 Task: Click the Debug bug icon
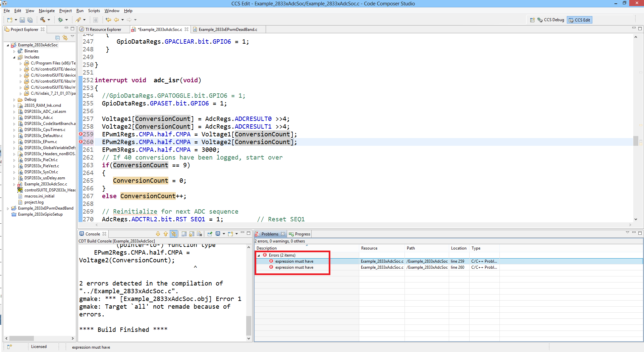tap(60, 20)
